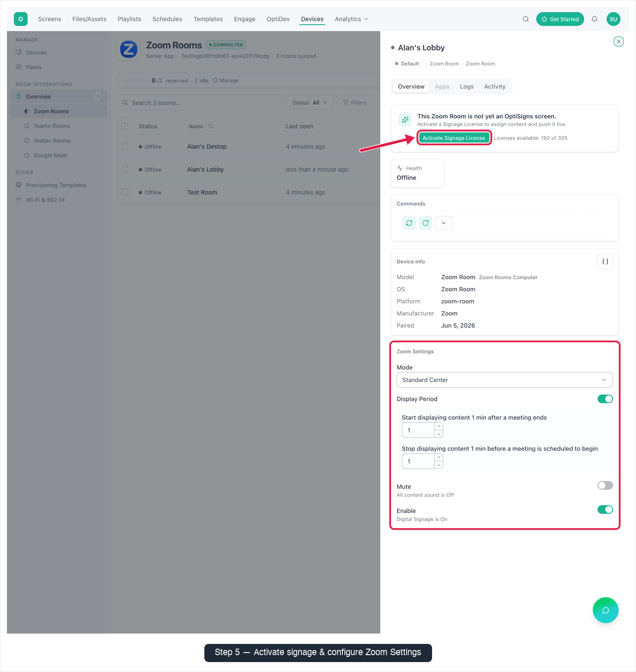Open the Mode dropdown Standard Center

(505, 380)
